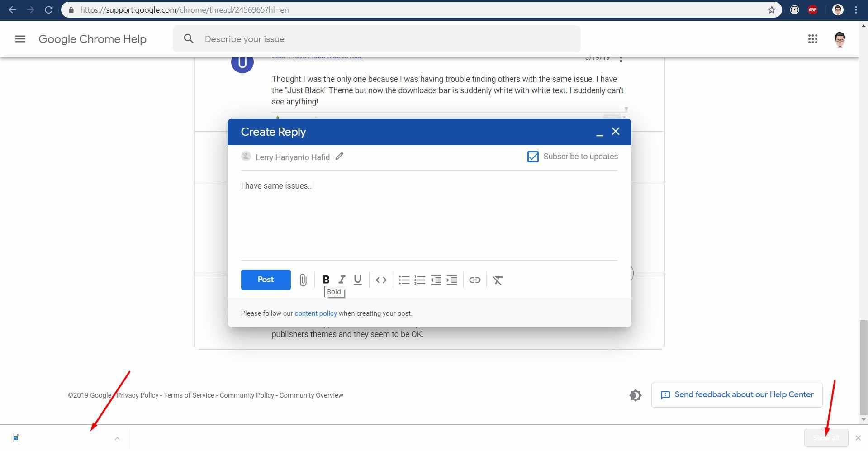Open the Google apps grid menu

[x=812, y=39]
